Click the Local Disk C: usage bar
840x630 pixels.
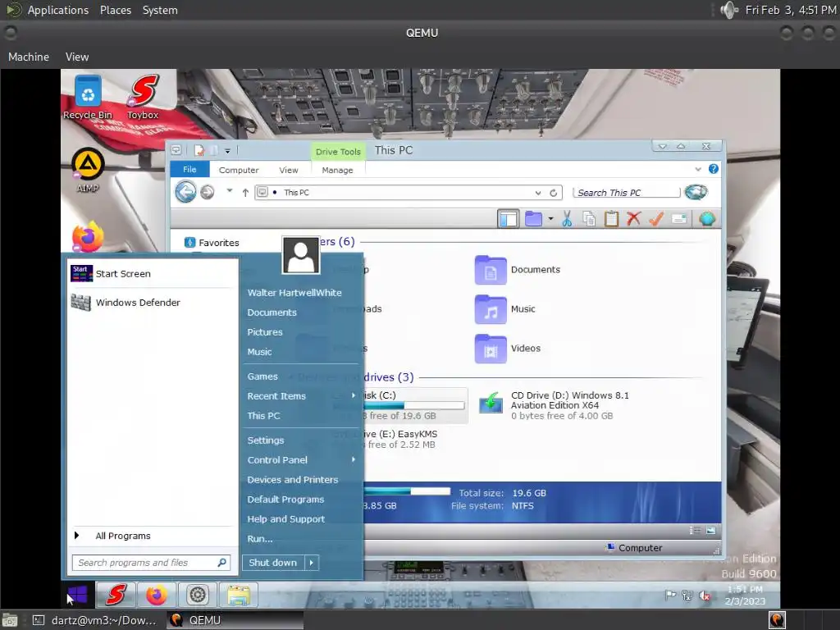pos(413,405)
